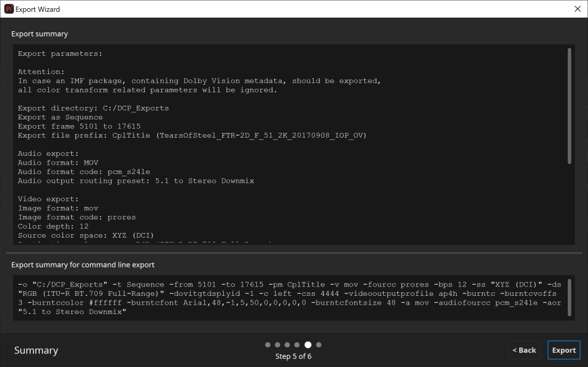Click the divider between the two summary panels

tap(294, 253)
